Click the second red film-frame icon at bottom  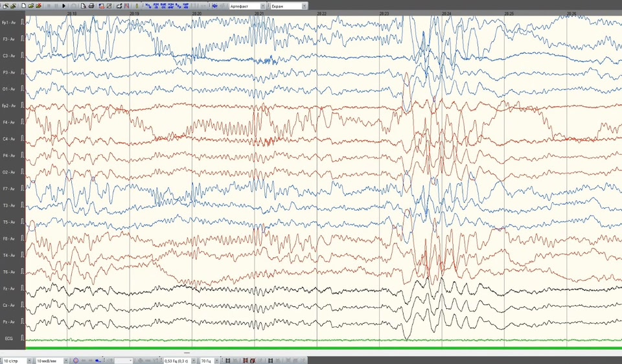[253, 361]
